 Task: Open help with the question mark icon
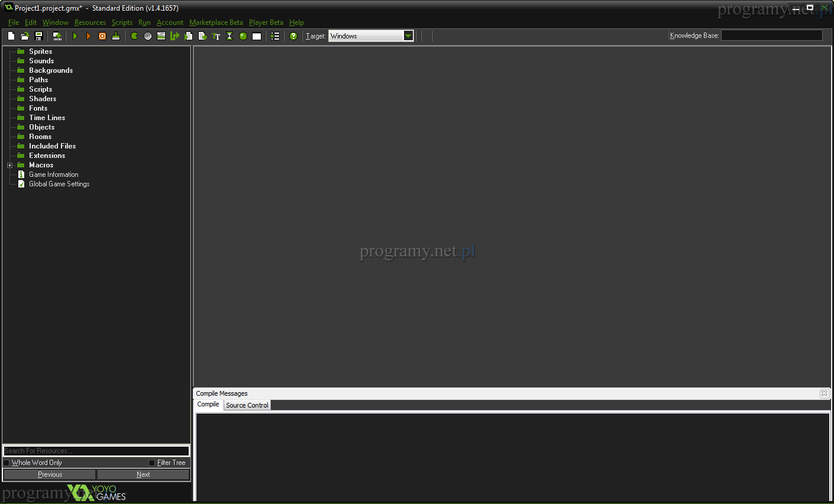tap(293, 36)
